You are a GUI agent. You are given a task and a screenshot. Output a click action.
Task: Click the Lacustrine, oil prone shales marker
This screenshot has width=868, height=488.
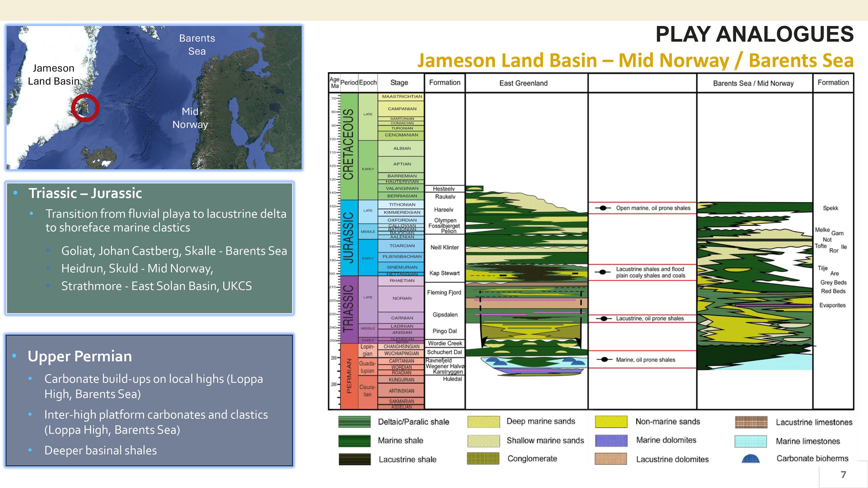604,319
